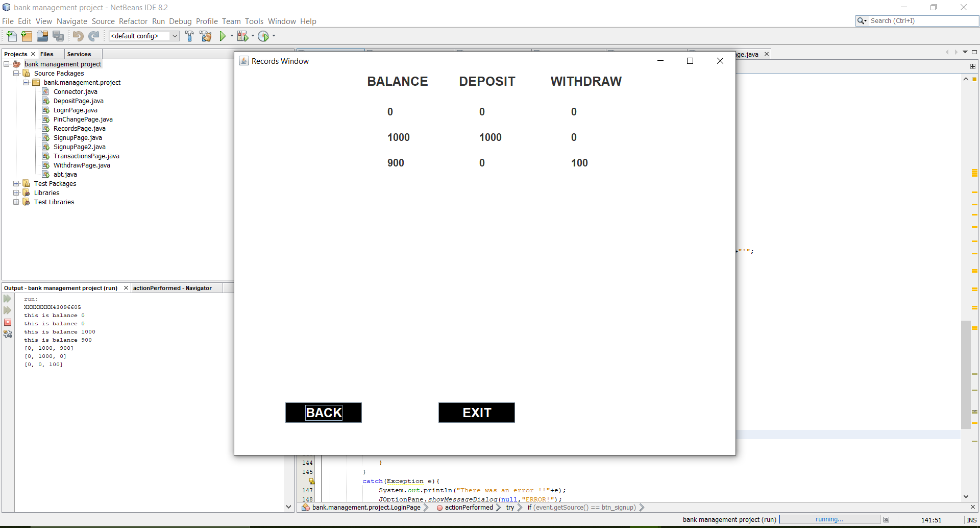Click the Debug Project toolbar icon
The image size is (980, 528).
pyautogui.click(x=242, y=36)
